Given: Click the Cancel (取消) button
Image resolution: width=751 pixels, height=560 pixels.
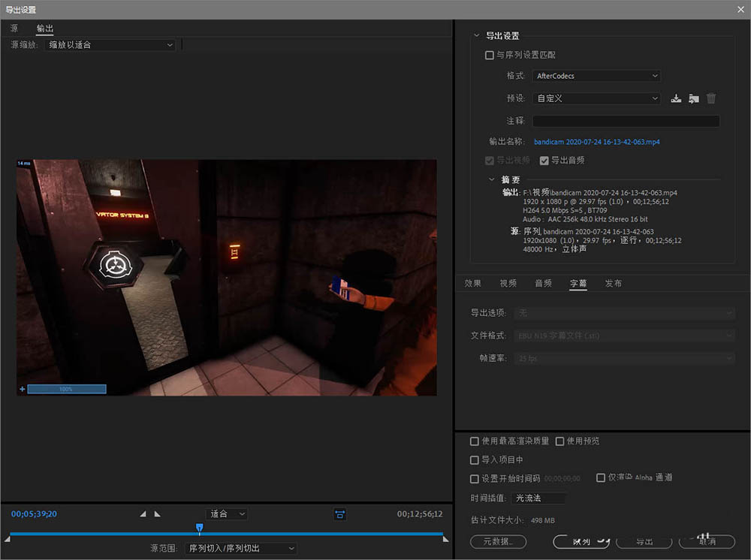Looking at the screenshot, I should [707, 542].
